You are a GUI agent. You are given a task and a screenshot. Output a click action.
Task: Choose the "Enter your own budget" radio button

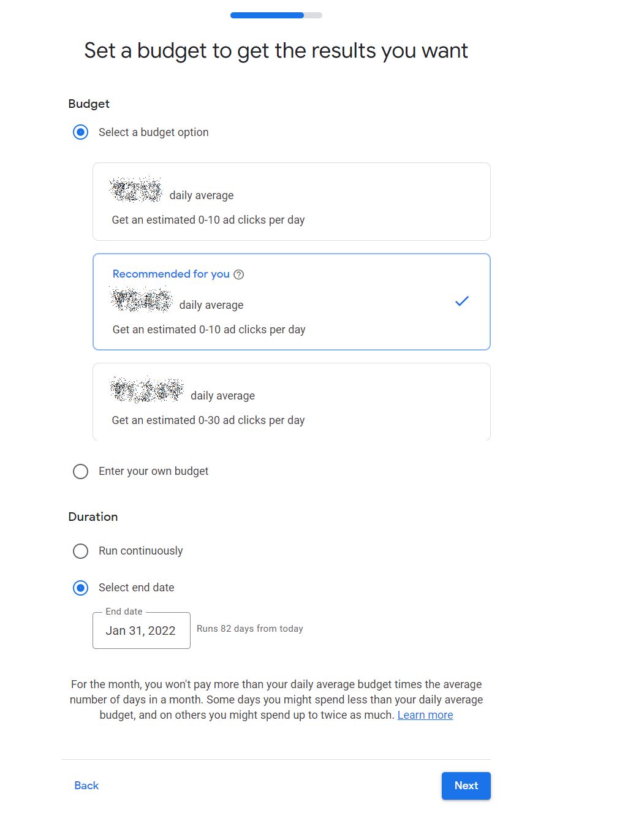coord(80,471)
